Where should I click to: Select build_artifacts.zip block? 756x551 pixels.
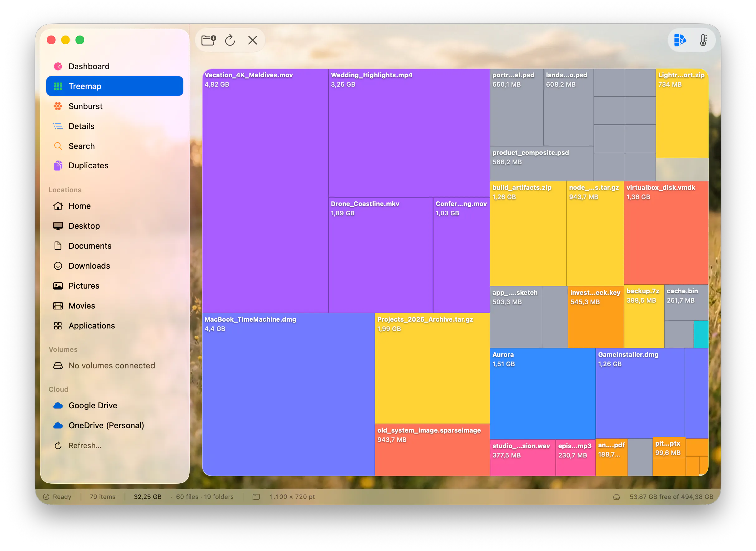coord(528,233)
